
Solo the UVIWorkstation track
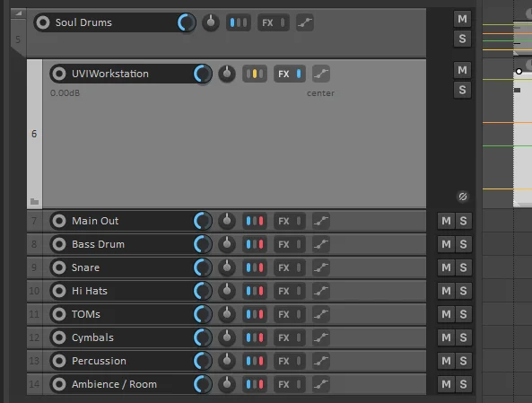coord(462,90)
